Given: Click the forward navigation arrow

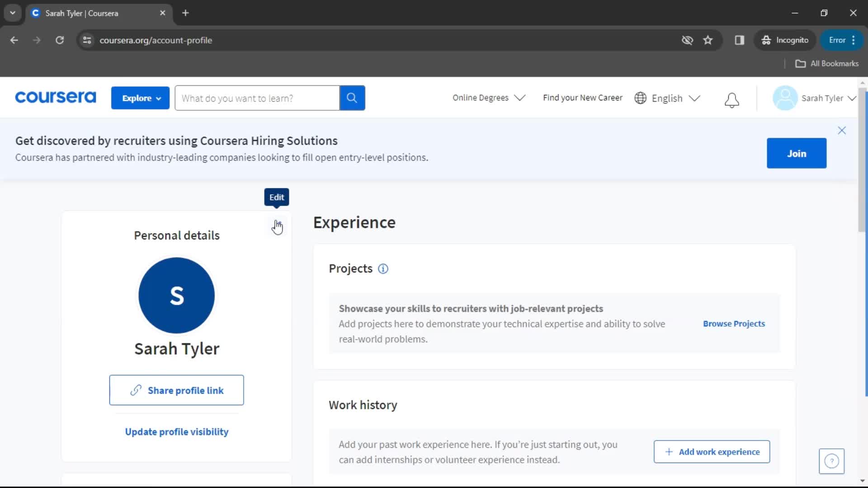Looking at the screenshot, I should pyautogui.click(x=37, y=40).
